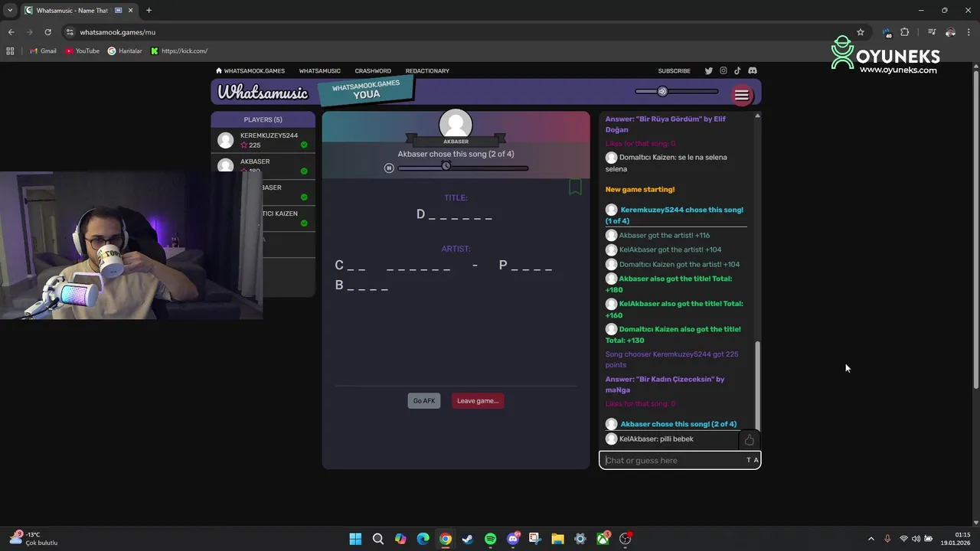Click the address bar URL

tap(118, 32)
